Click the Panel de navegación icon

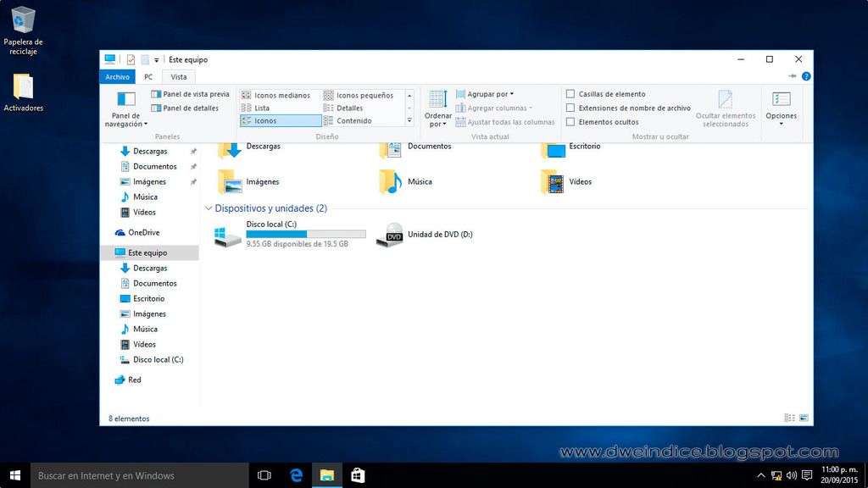[x=125, y=99]
